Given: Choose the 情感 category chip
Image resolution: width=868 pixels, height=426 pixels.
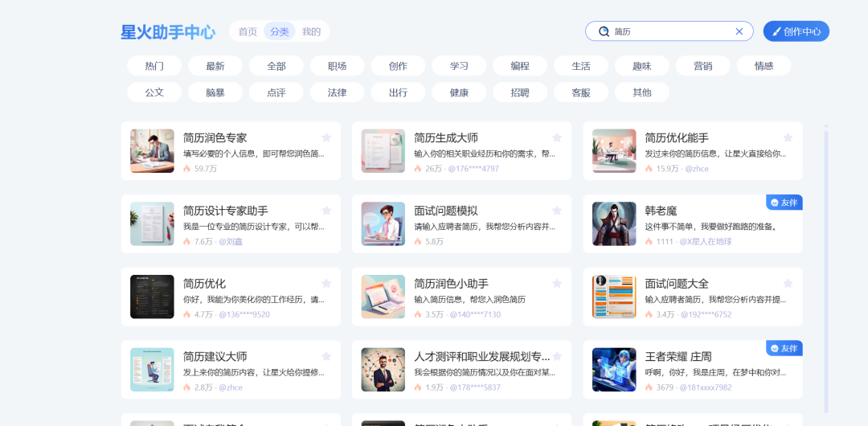Looking at the screenshot, I should tap(764, 66).
